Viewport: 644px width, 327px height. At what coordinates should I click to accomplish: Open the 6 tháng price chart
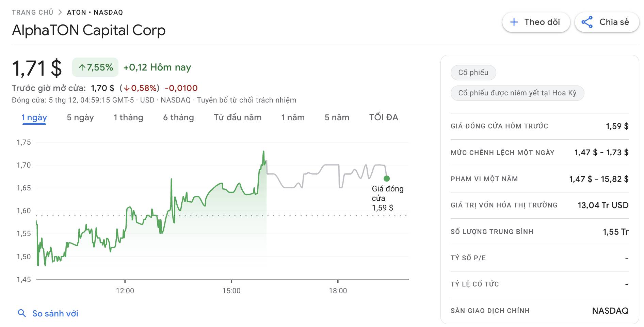point(178,118)
